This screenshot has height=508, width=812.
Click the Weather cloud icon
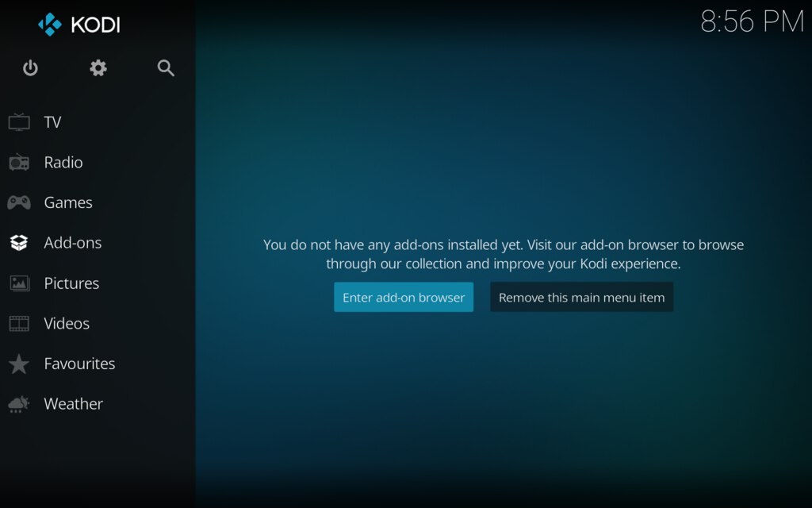19,404
